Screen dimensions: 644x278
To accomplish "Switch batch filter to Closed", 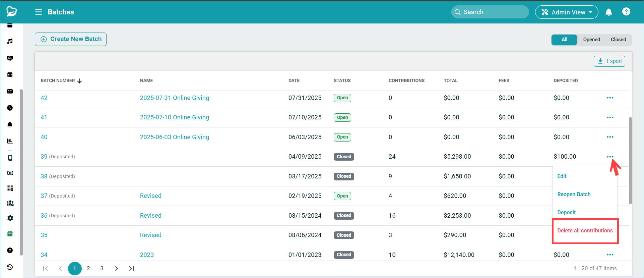I will tap(618, 40).
